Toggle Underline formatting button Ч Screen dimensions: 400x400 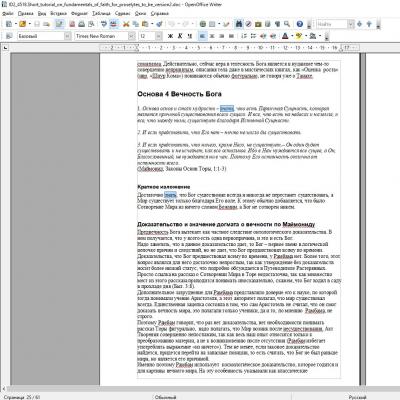pyautogui.click(x=190, y=36)
